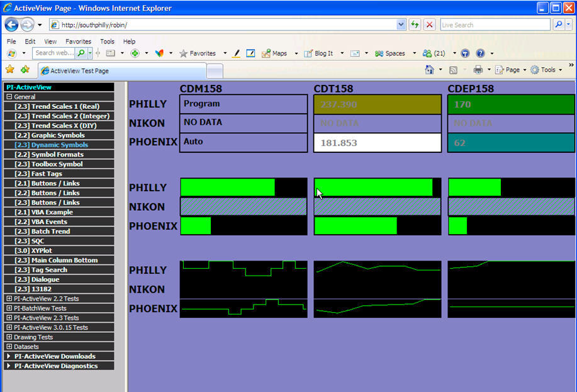This screenshot has height=392, width=577.
Task: Open Spaces from the toolbar
Action: (x=389, y=53)
